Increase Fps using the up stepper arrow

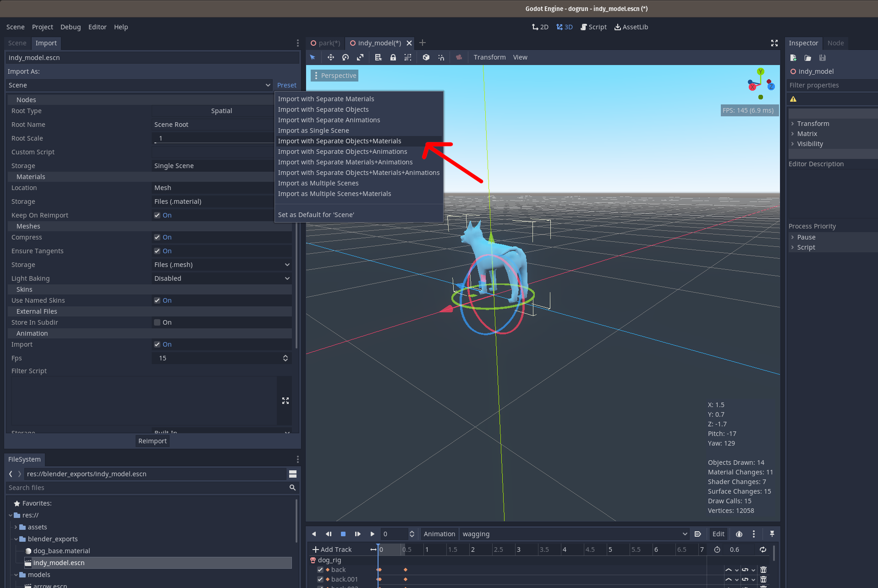pyautogui.click(x=285, y=356)
